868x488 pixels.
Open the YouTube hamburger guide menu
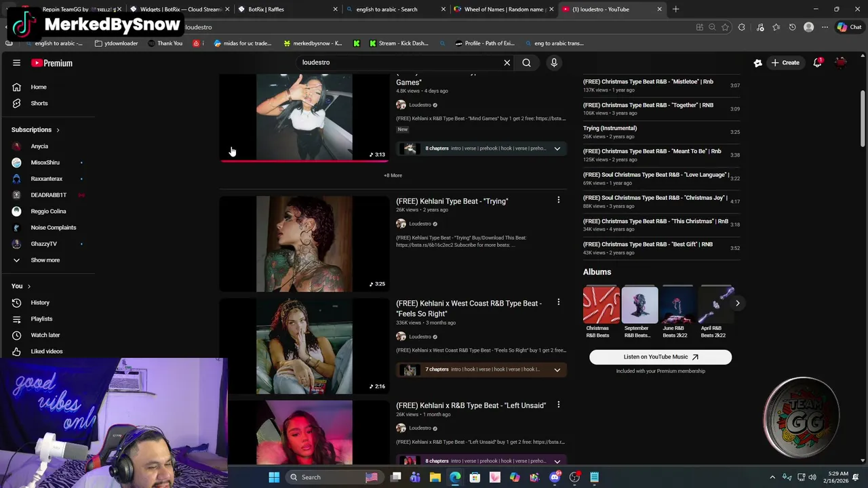(16, 63)
